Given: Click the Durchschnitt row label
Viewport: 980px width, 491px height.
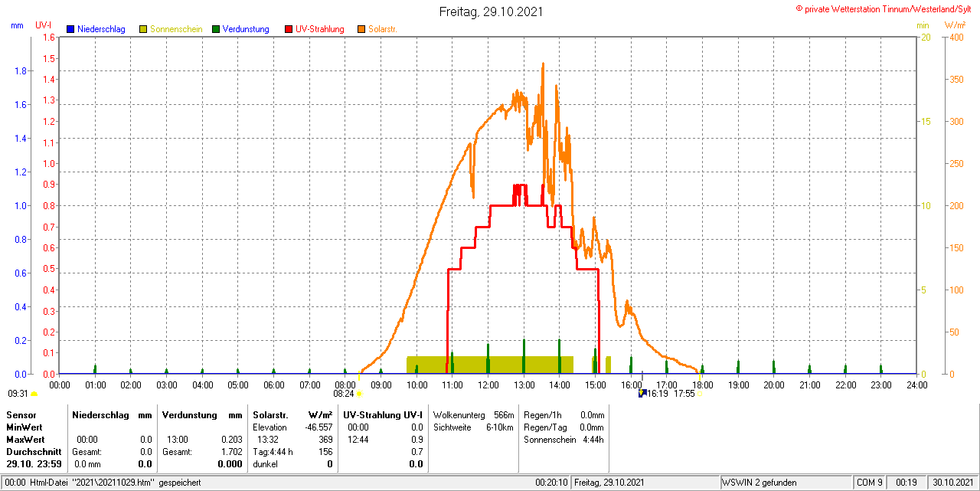Looking at the screenshot, I should 34,452.
